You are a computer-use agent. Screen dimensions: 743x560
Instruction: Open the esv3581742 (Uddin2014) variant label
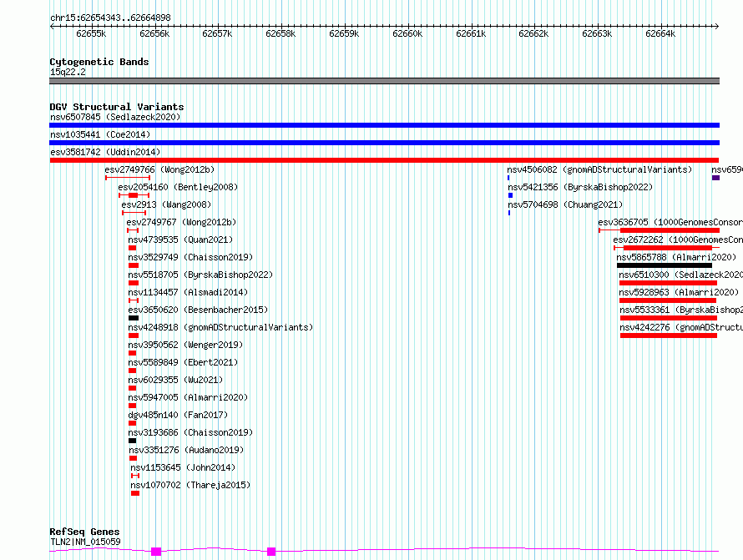tap(105, 152)
